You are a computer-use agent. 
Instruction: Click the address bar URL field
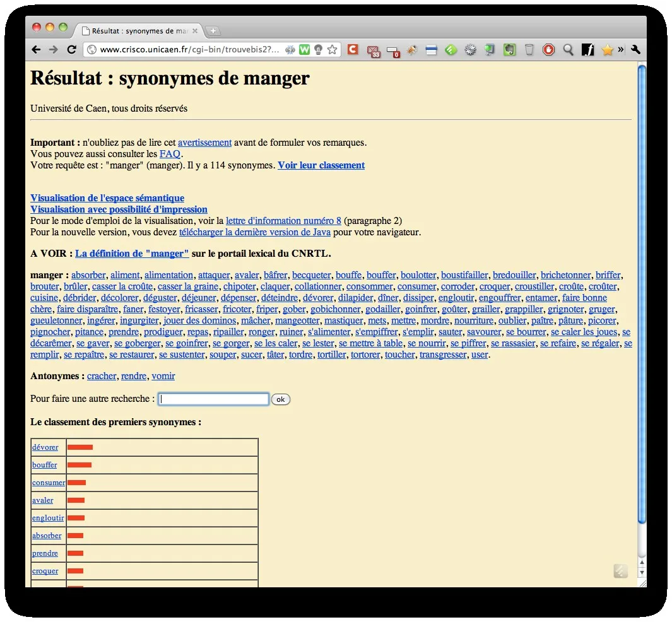[x=189, y=50]
